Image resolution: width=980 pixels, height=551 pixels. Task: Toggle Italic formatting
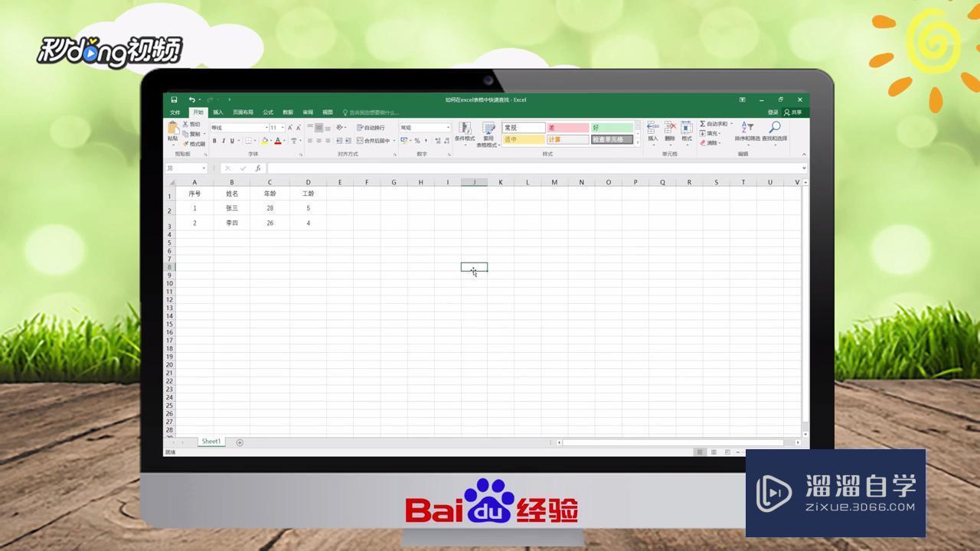(x=223, y=141)
